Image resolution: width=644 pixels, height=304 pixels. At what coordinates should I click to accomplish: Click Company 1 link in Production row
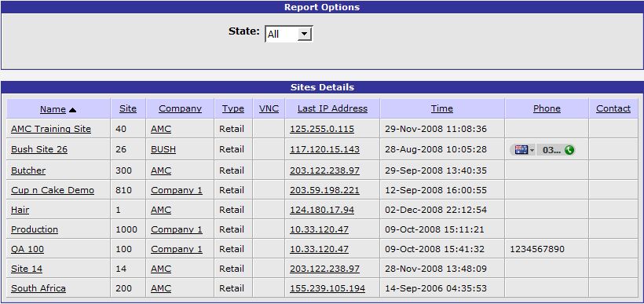click(x=177, y=229)
